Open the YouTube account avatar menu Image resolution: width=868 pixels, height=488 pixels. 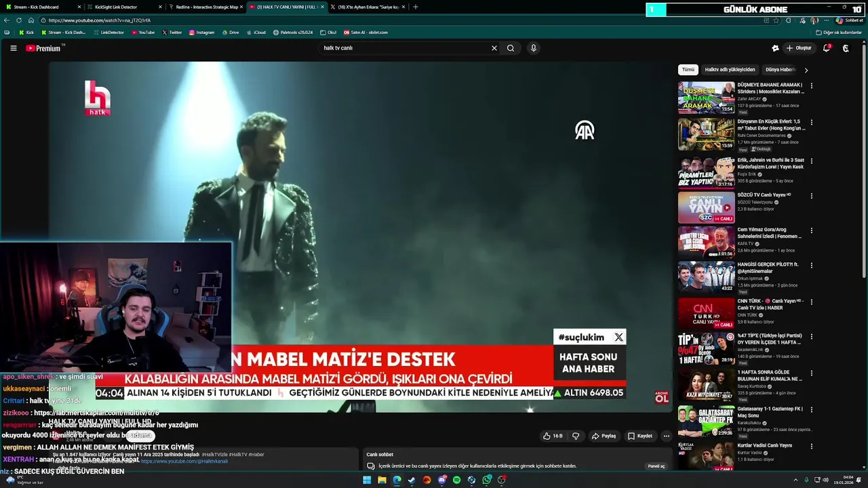click(x=846, y=48)
